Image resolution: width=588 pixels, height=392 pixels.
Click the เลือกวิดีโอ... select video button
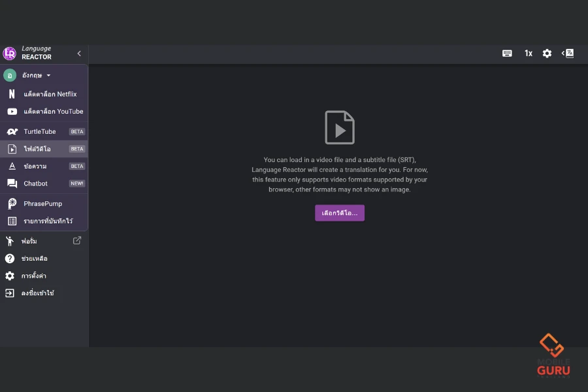tap(340, 213)
